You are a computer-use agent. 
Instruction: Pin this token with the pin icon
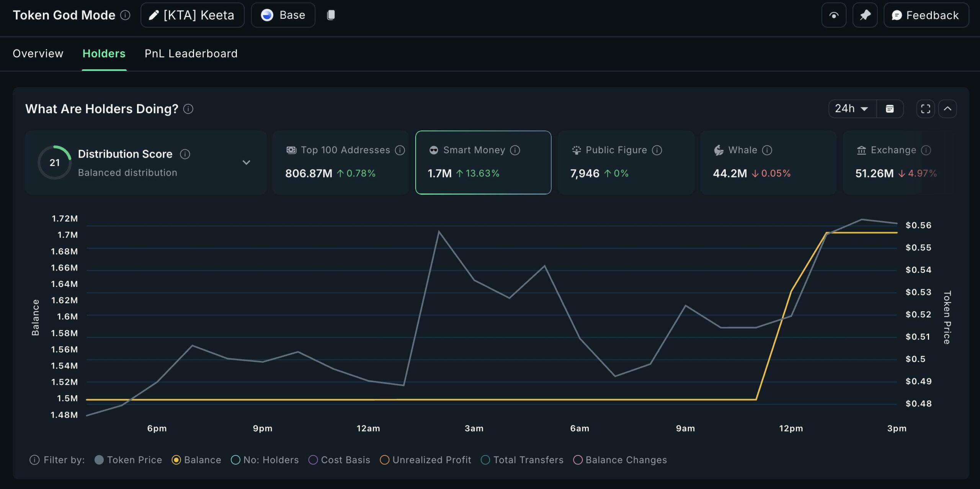[865, 15]
